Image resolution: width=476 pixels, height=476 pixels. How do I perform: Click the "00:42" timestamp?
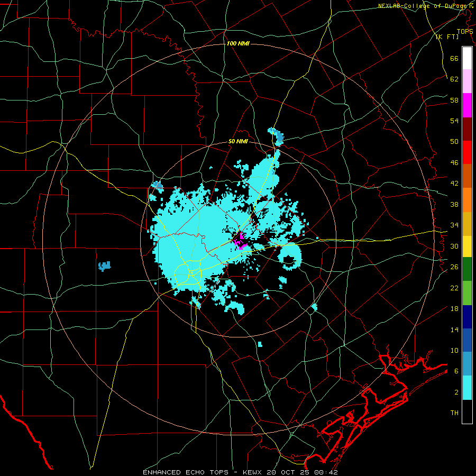click(327, 472)
